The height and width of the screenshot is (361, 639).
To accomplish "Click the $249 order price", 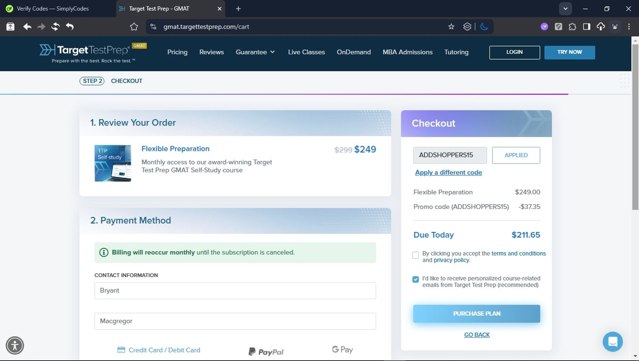I will pos(365,150).
